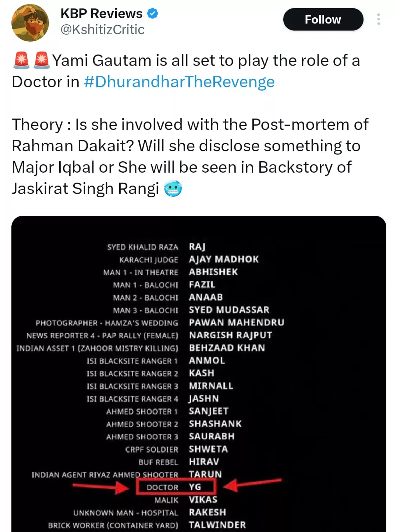This screenshot has height=532, width=397.
Task: Click the second red siren emoji
Action: pyautogui.click(x=42, y=60)
